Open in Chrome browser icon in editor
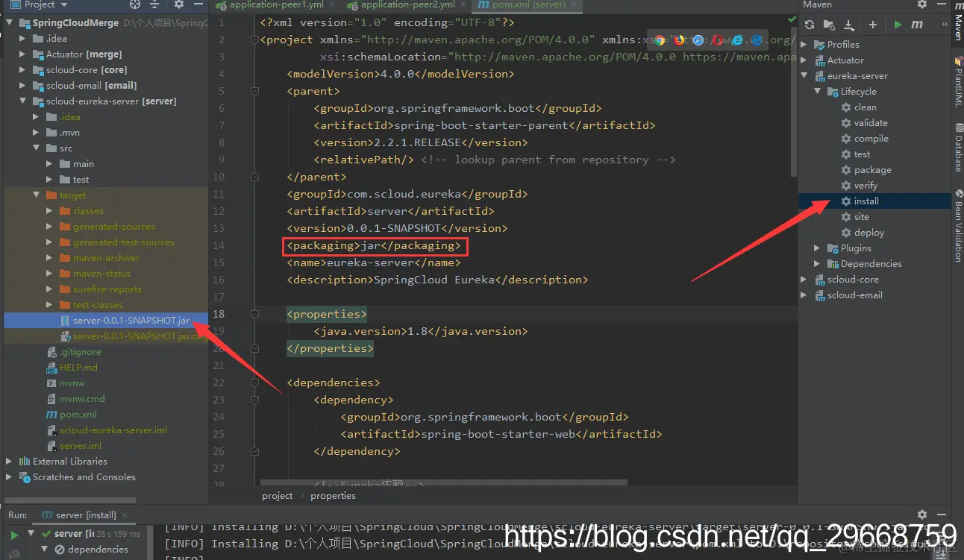The image size is (964, 560). [659, 40]
